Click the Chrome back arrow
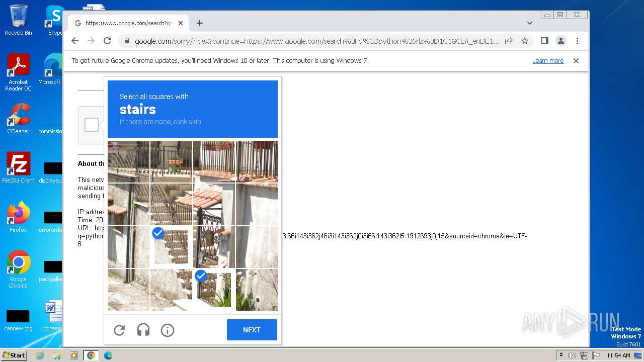The height and width of the screenshot is (362, 644). [75, 41]
